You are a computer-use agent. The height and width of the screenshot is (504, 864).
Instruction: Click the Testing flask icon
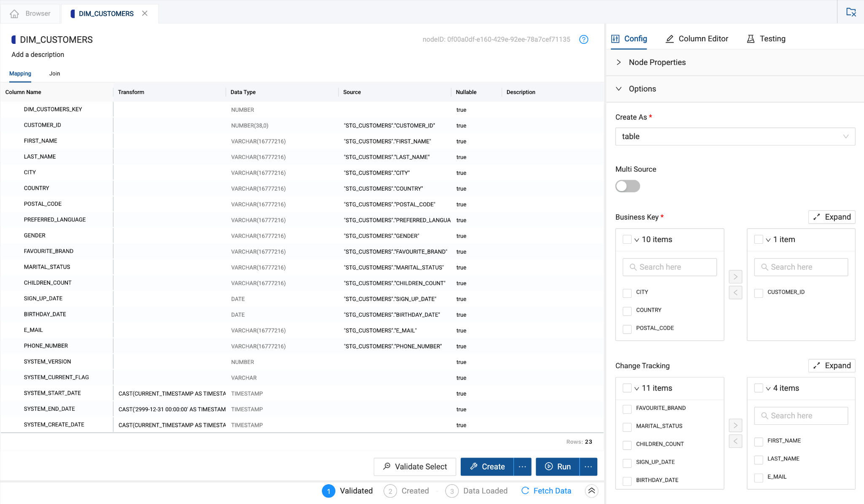point(751,39)
